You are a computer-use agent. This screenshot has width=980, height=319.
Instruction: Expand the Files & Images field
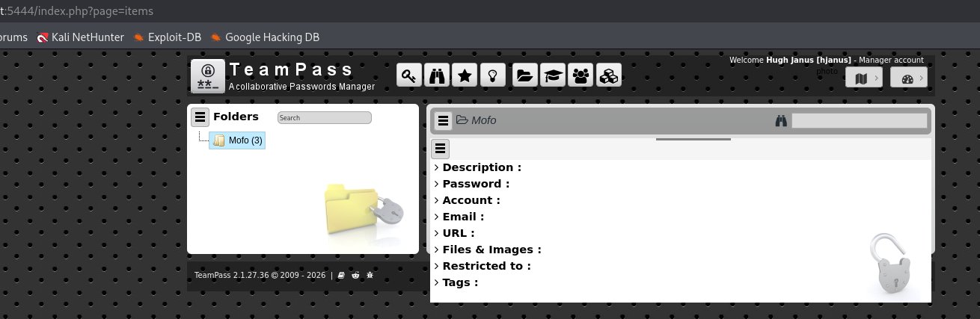point(488,250)
